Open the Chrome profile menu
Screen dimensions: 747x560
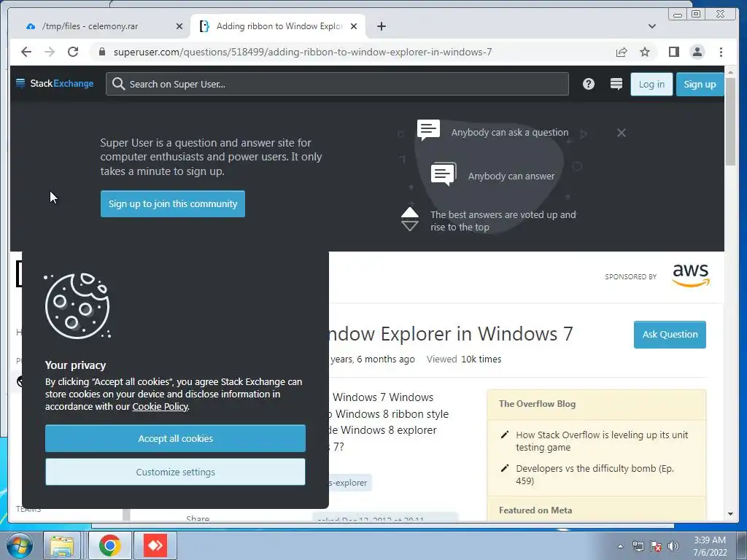(697, 52)
